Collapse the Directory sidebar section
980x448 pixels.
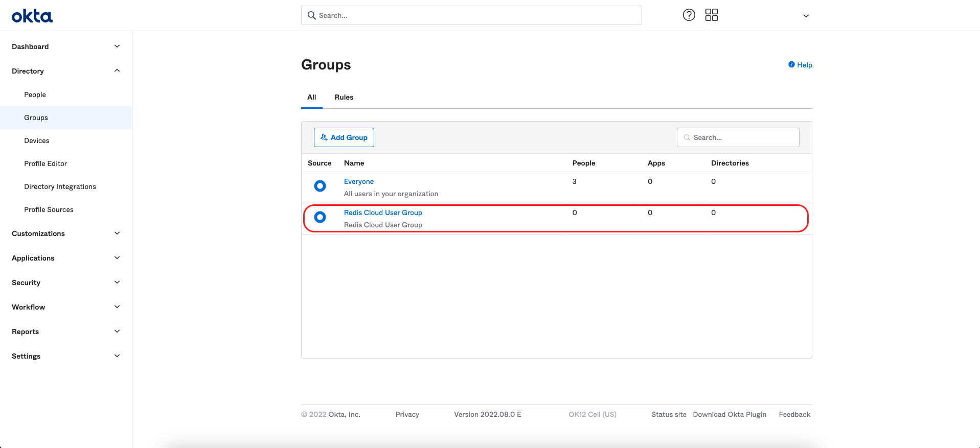[117, 71]
